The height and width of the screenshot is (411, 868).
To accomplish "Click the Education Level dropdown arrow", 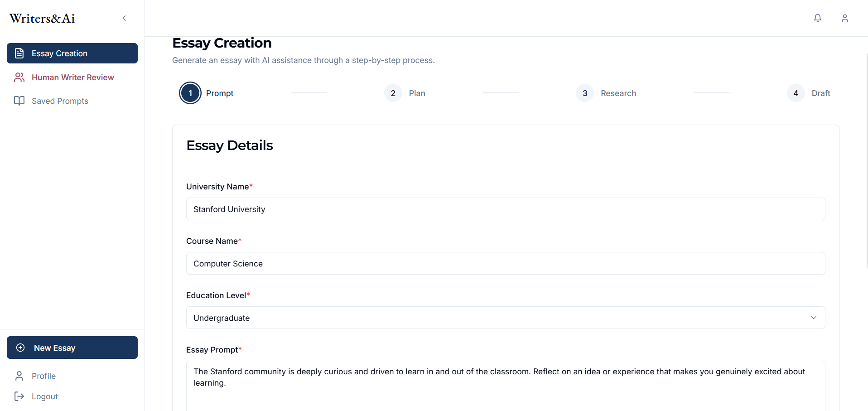I will (813, 318).
